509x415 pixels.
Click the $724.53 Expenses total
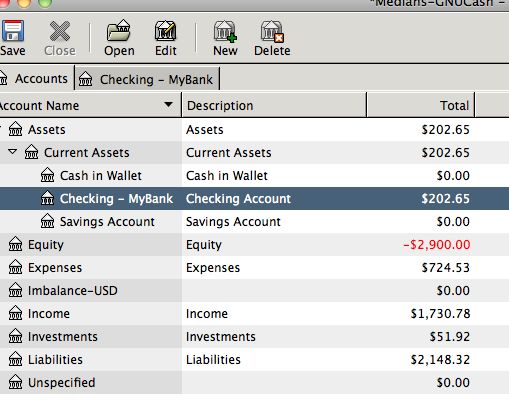pyautogui.click(x=446, y=268)
